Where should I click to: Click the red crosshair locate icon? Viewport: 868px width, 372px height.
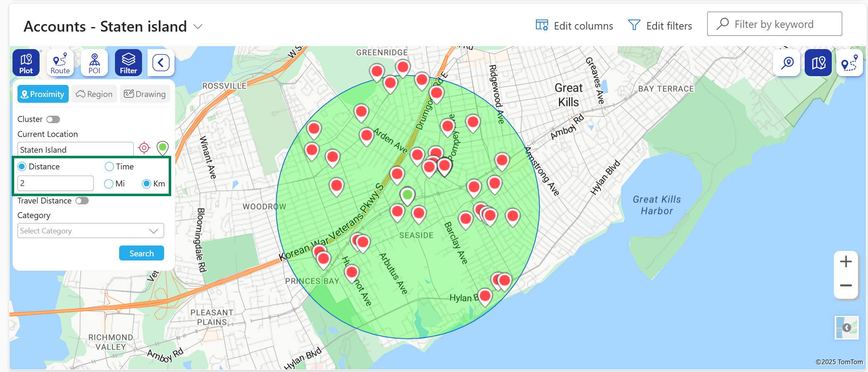pos(144,148)
